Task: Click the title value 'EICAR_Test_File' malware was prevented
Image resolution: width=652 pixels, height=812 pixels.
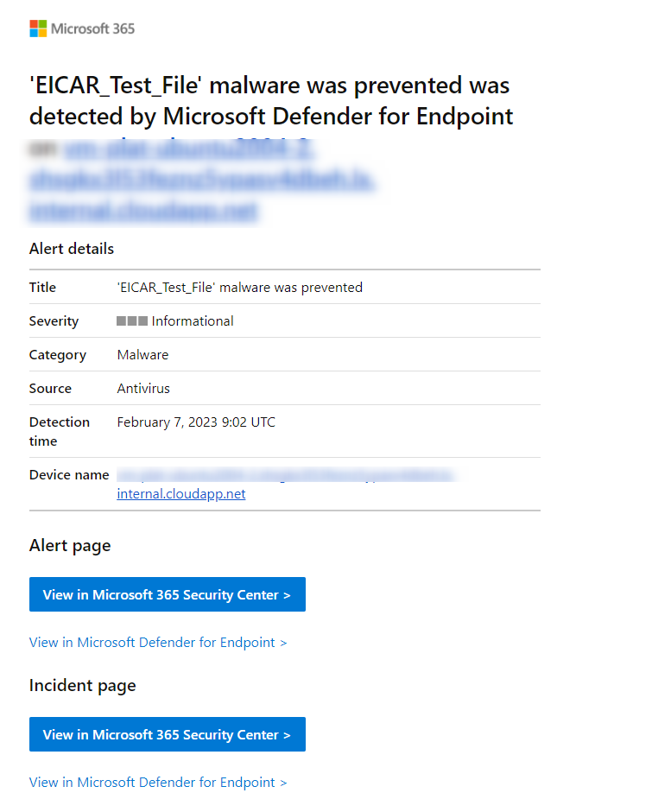Action: tap(240, 288)
